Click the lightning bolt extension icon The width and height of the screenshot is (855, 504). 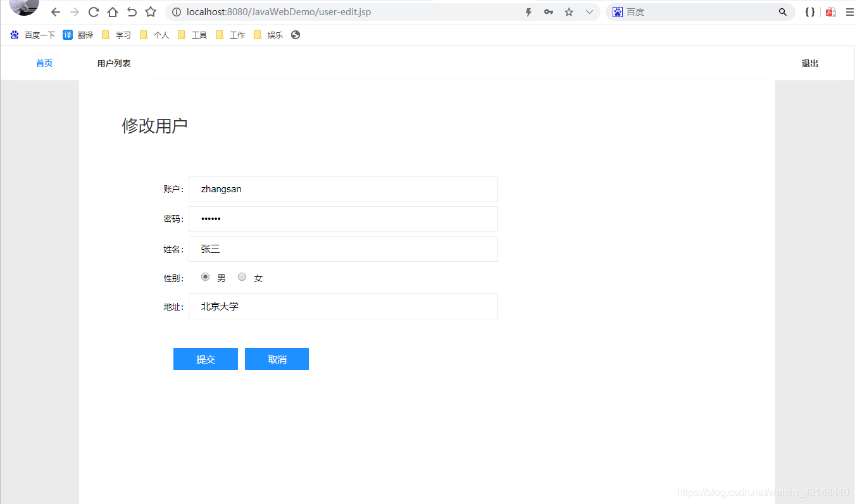[x=528, y=11]
